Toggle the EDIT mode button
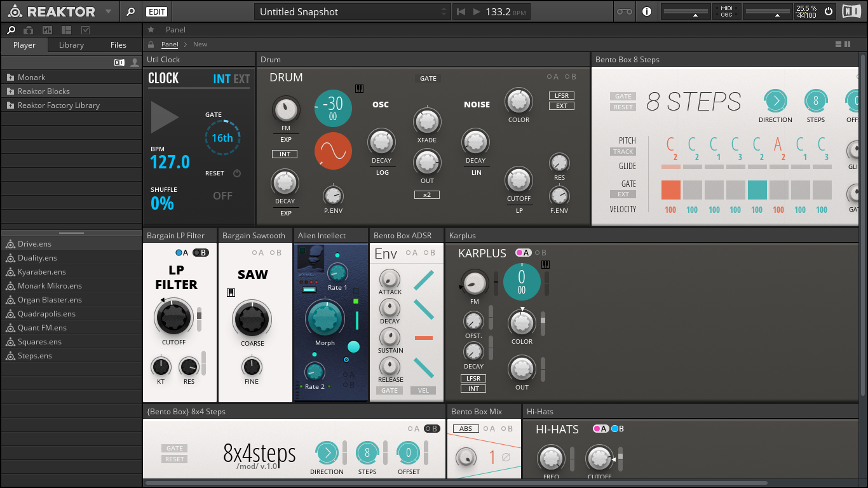868x488 pixels. (156, 11)
